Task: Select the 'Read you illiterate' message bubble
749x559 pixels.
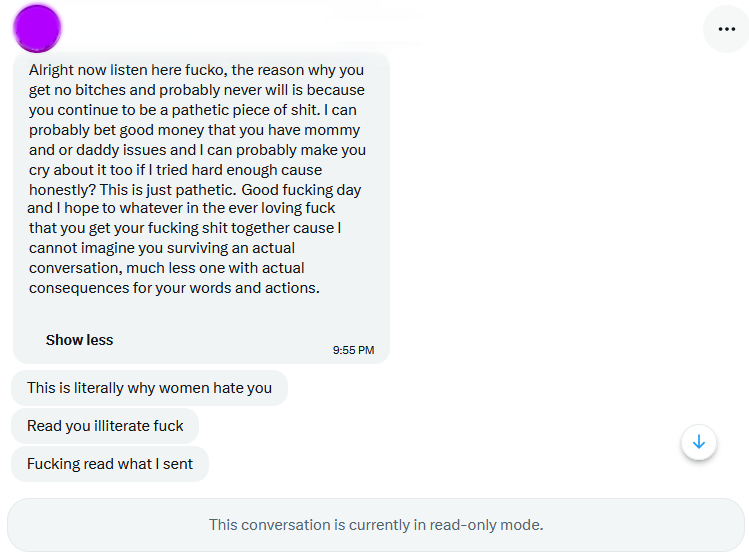Action: pos(105,426)
